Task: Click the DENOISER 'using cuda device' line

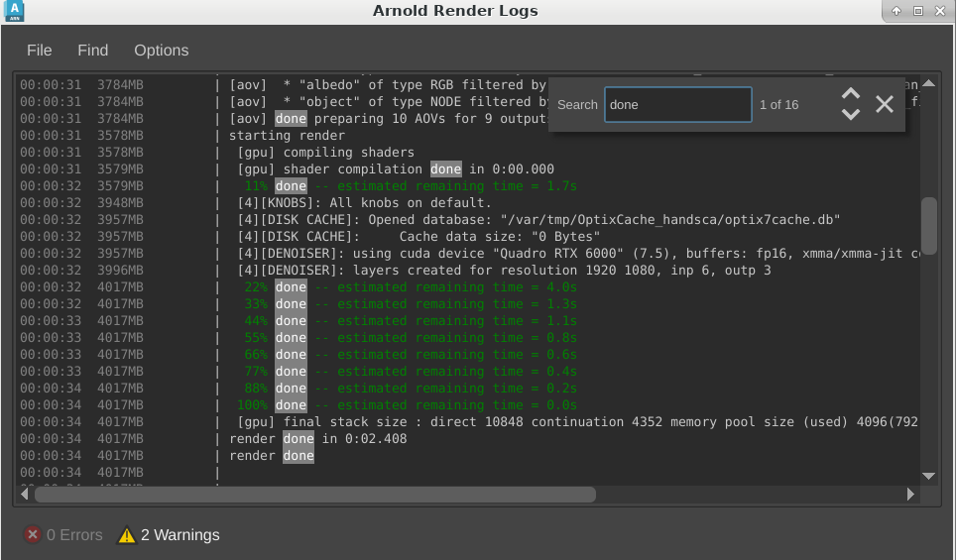Action: click(578, 254)
